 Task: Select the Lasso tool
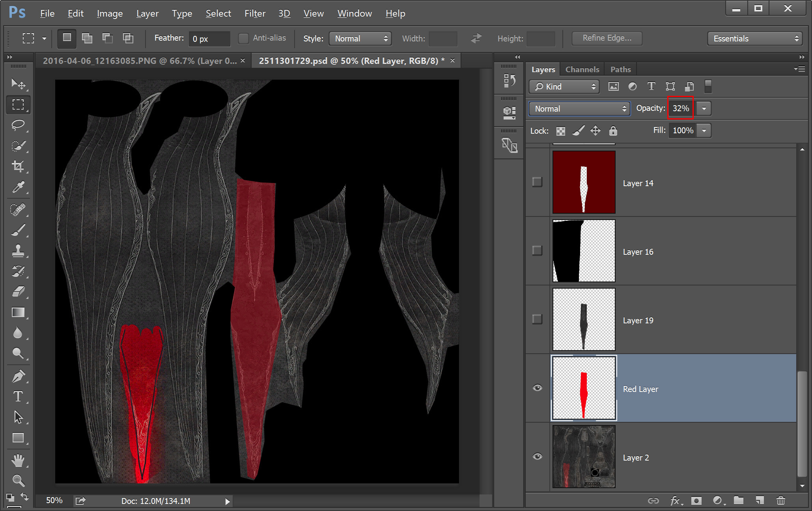click(18, 125)
